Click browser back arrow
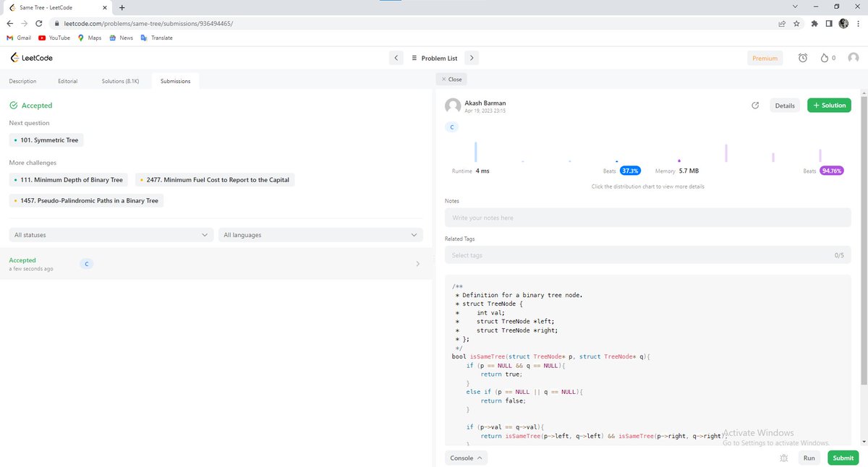The image size is (868, 467). tap(10, 23)
